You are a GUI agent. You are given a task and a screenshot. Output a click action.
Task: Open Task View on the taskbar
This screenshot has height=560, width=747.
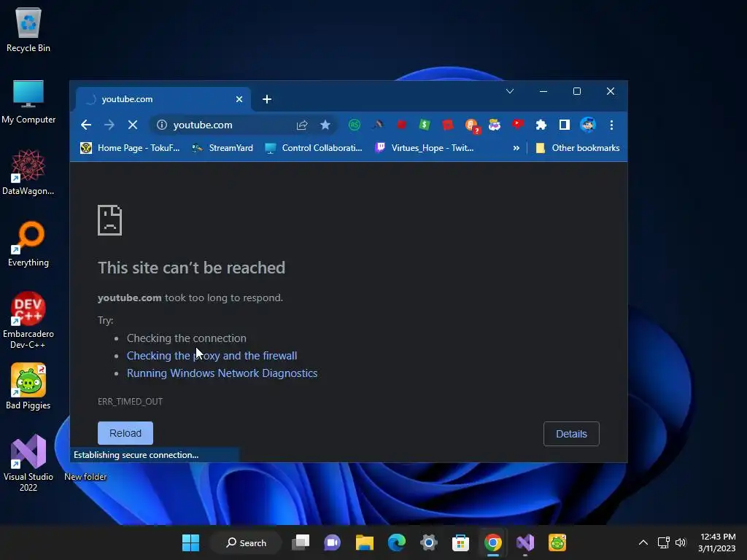click(x=301, y=542)
